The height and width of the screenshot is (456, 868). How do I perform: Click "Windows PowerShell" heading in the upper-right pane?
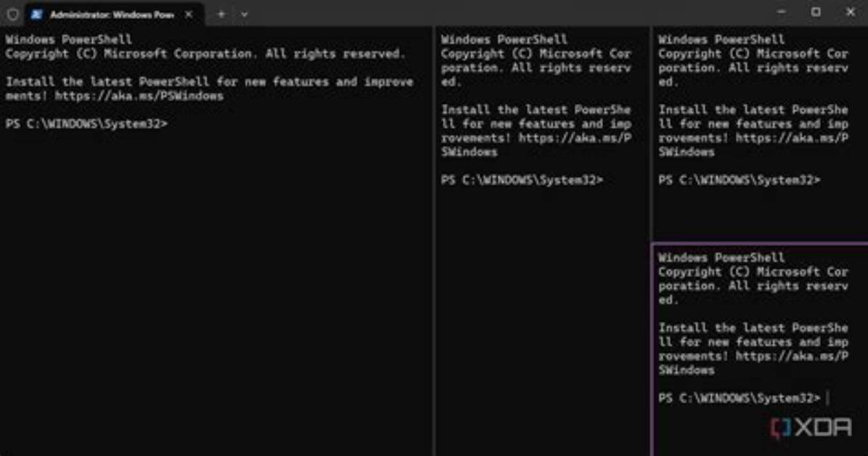point(721,39)
